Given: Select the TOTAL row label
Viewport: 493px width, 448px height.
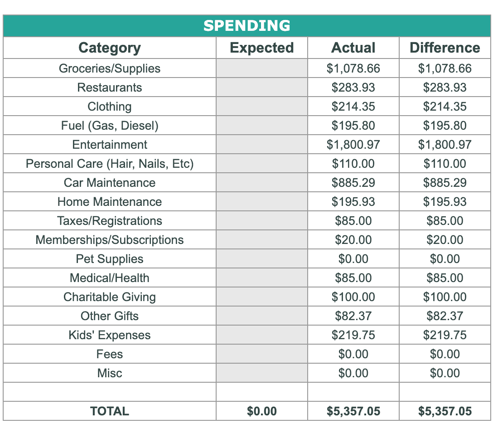Looking at the screenshot, I should [x=109, y=411].
